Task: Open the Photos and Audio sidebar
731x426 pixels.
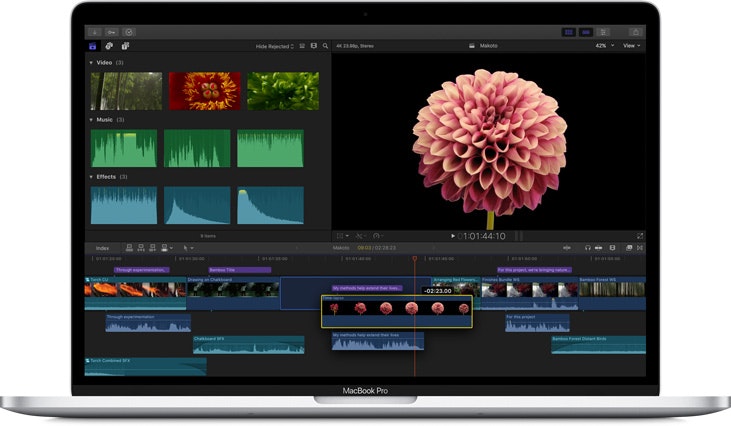Action: click(x=109, y=46)
